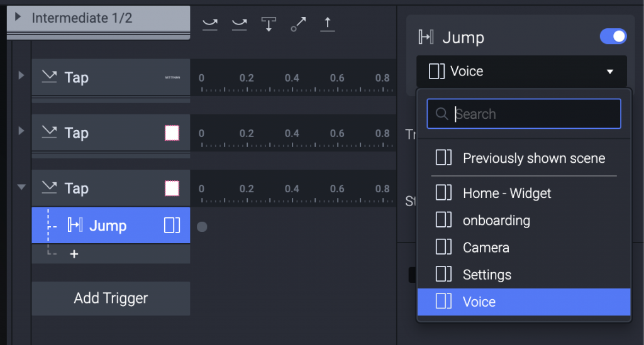
Task: Focus the Search scenes input field
Action: coord(524,114)
